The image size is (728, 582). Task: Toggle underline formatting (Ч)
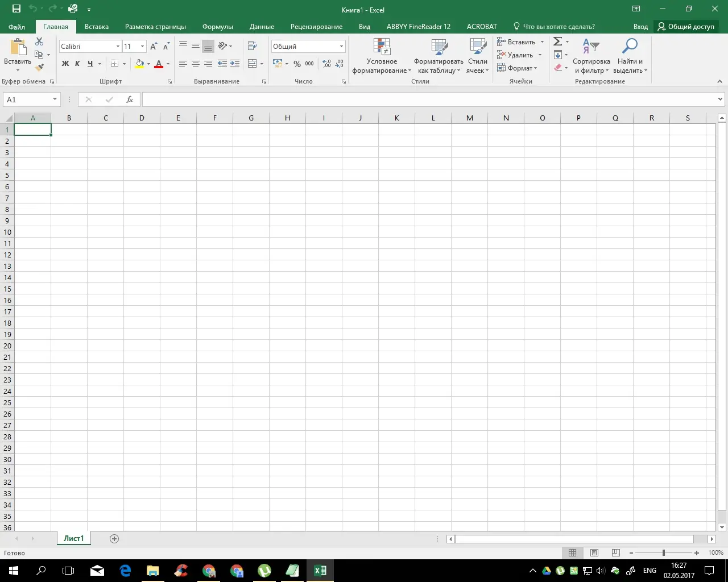coord(90,64)
